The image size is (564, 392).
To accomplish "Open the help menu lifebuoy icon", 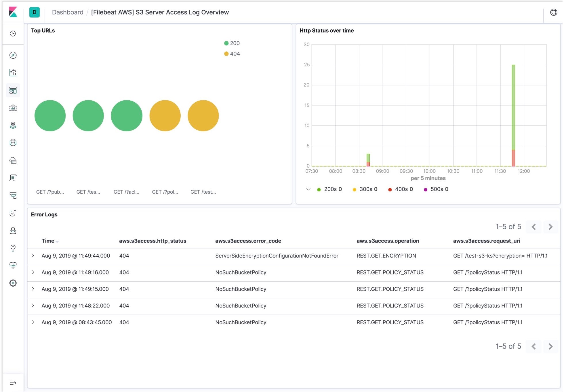I will (553, 12).
